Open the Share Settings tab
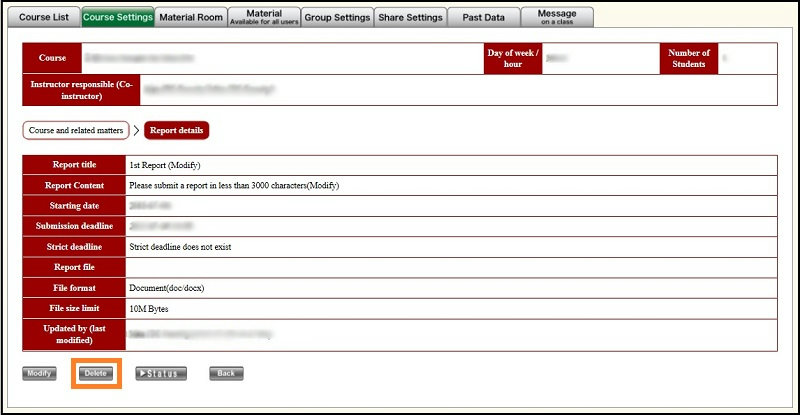 tap(410, 17)
